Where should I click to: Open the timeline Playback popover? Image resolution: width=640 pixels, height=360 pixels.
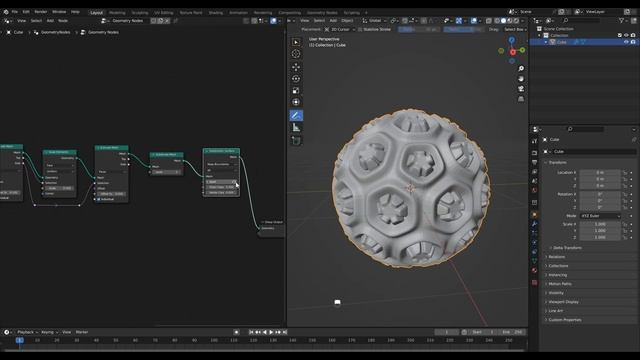click(28, 332)
